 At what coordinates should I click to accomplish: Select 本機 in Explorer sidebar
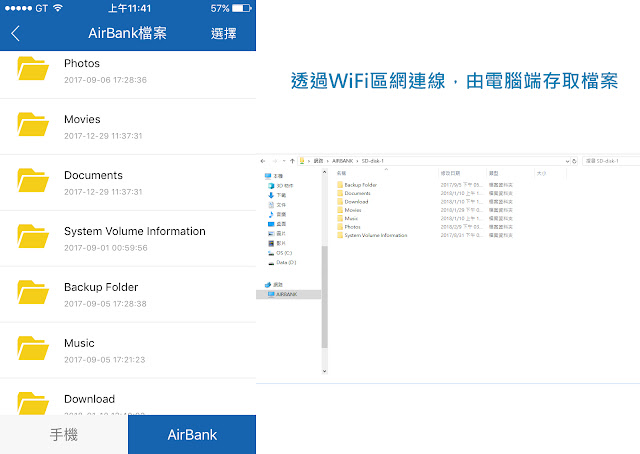click(274, 176)
